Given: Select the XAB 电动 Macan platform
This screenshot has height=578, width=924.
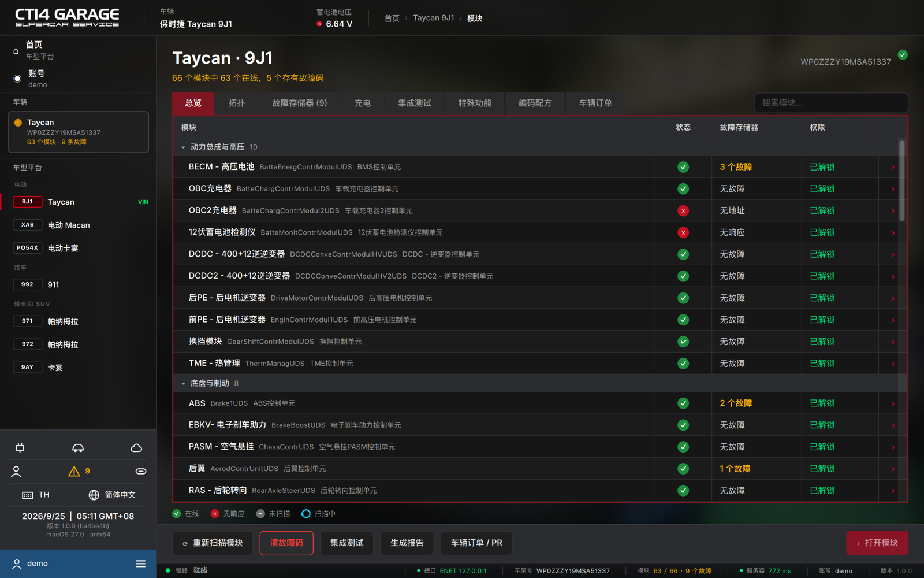Looking at the screenshot, I should (78, 225).
